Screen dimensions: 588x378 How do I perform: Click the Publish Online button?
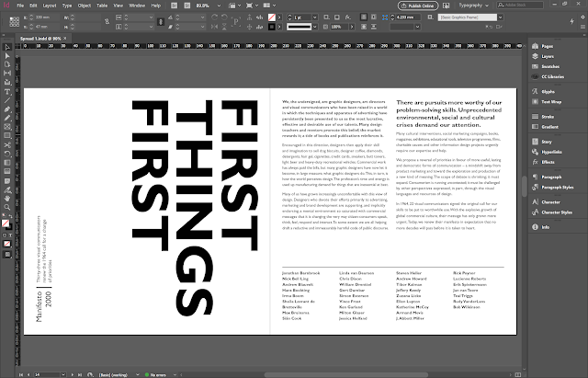[x=418, y=6]
